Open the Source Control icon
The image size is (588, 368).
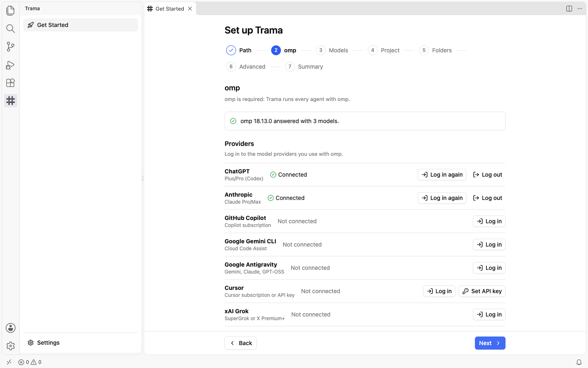point(11,46)
